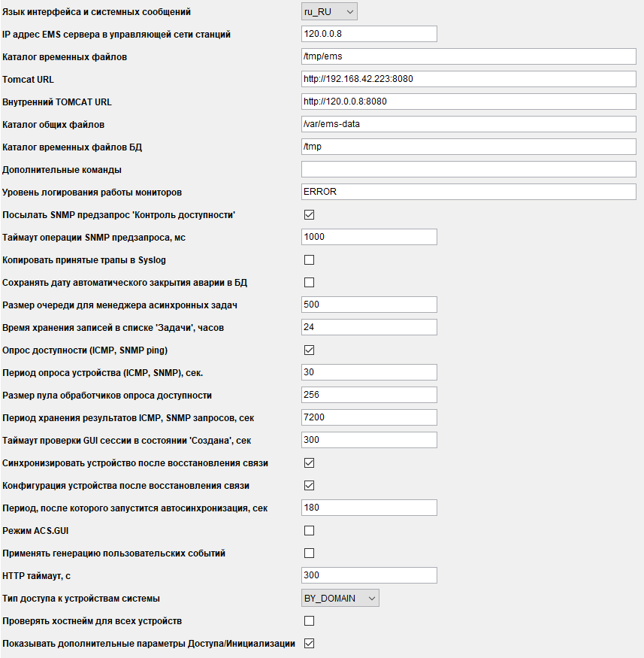
Task: Focus the '/var/ems-data' shared files directory field
Action: 468,124
